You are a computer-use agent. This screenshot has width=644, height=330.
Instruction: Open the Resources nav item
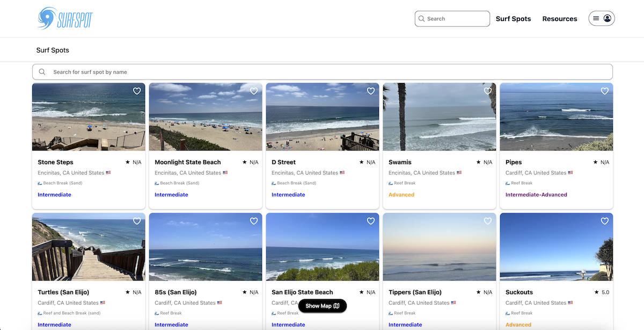pos(560,19)
